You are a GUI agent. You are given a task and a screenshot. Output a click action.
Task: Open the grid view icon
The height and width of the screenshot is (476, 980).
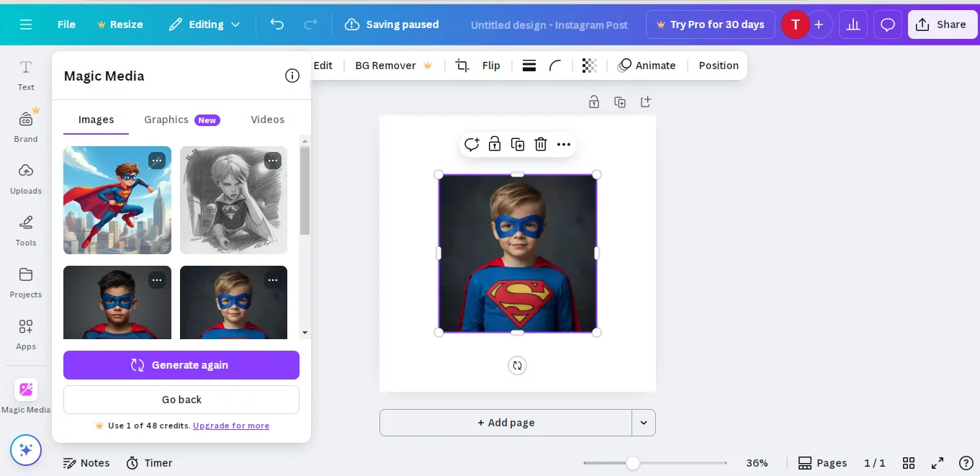tap(909, 463)
